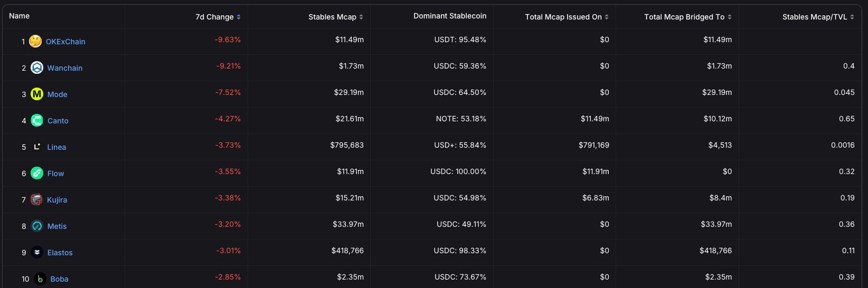Click the Kujira logo icon

tap(36, 199)
